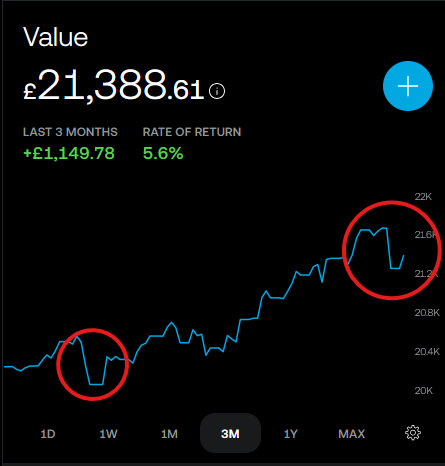Viewport: 445px width, 466px height.
Task: Click the 22K axis label
Action: [x=423, y=197]
